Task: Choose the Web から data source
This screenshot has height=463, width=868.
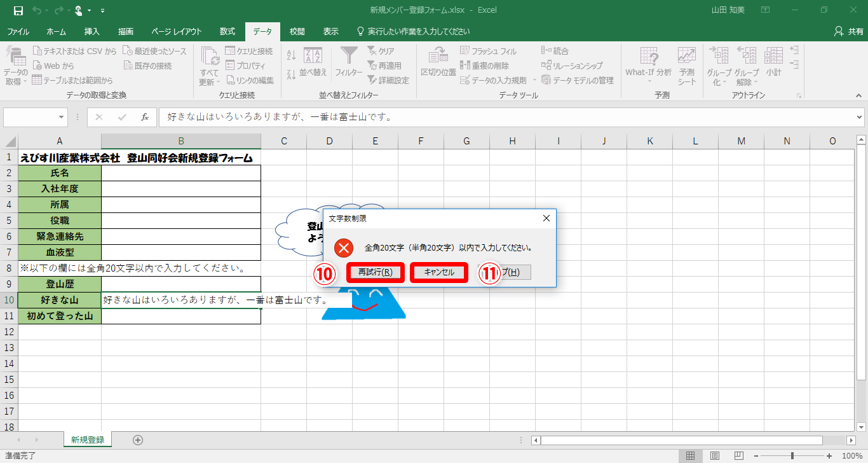Action: [x=53, y=66]
